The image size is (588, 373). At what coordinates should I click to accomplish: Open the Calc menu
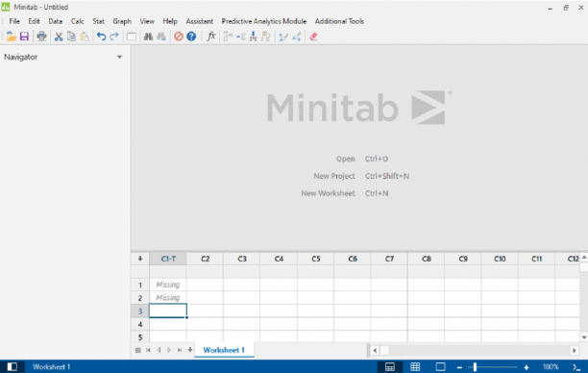pos(77,21)
